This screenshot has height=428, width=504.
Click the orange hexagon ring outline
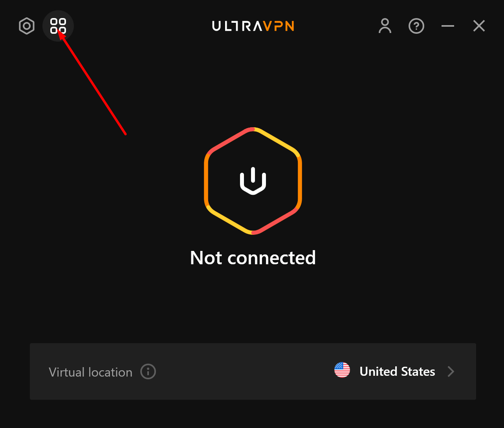point(300,181)
